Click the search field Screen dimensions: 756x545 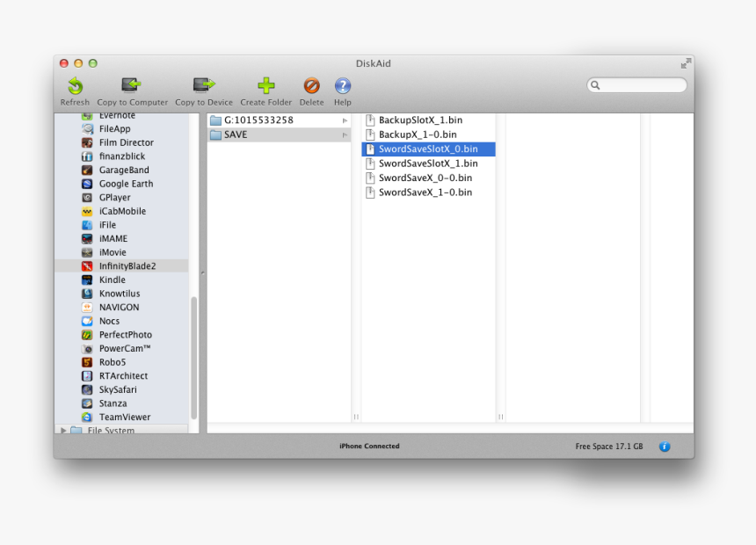(636, 84)
